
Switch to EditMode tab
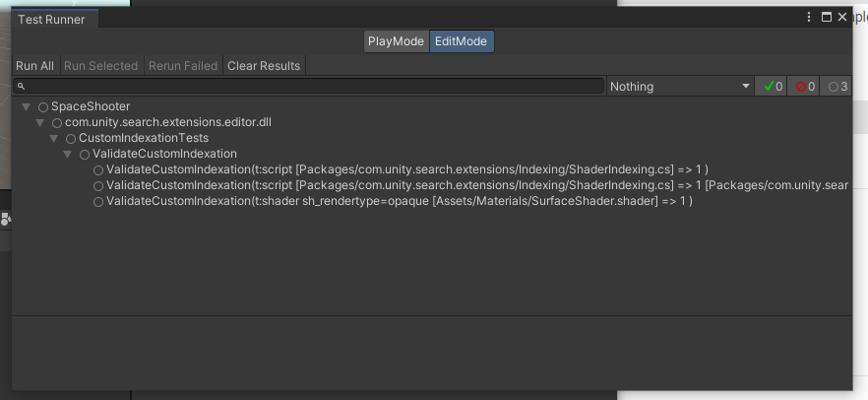(462, 41)
